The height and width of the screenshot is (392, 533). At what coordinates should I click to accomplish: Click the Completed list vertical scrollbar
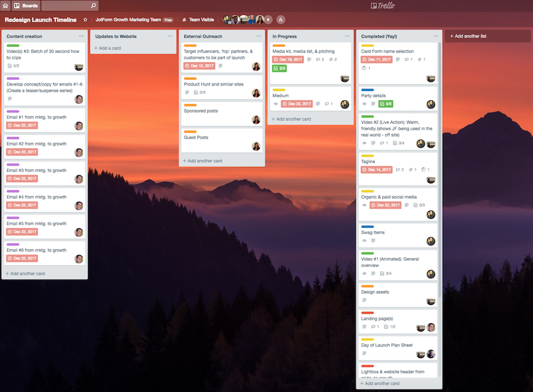(440, 169)
